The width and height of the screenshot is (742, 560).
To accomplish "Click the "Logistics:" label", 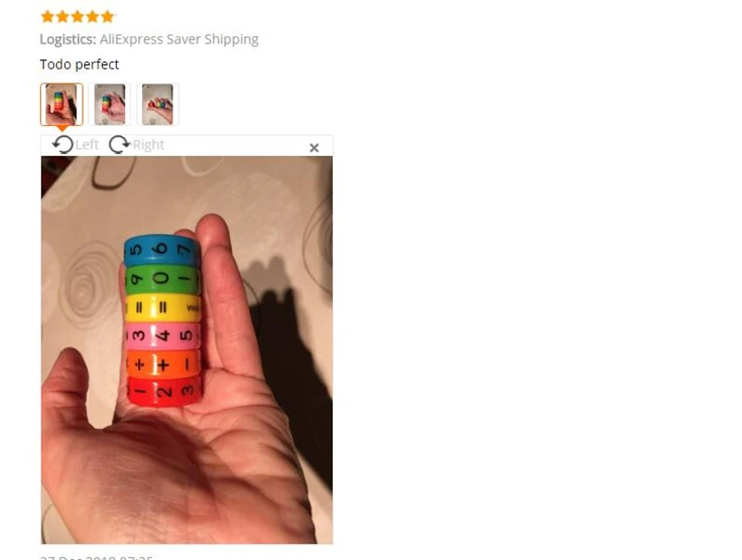I will (68, 39).
